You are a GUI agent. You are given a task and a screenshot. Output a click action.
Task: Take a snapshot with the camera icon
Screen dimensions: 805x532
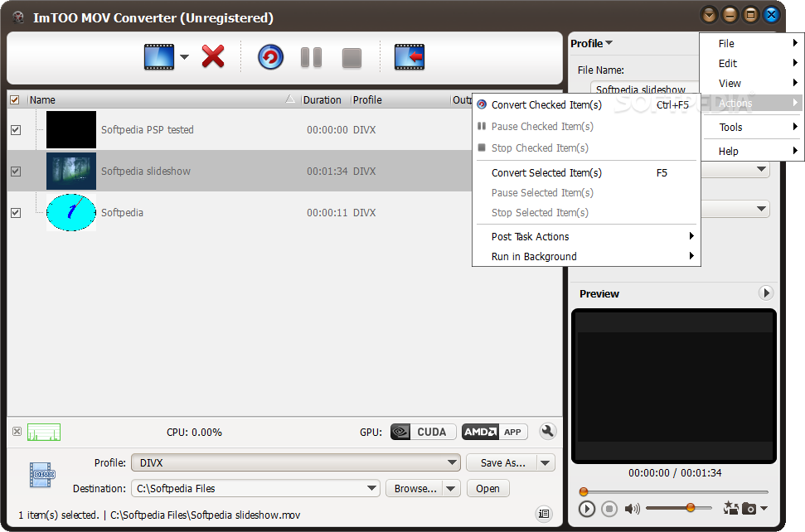tap(749, 509)
